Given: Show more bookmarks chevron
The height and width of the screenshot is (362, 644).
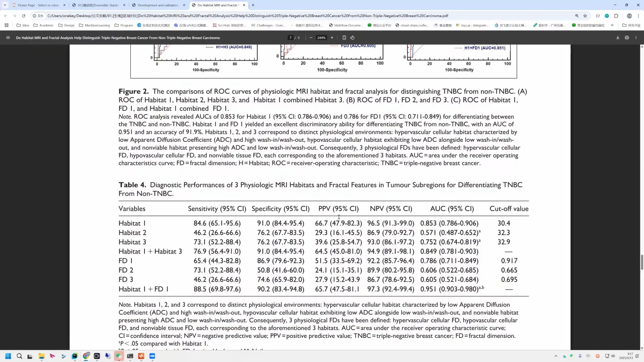Looking at the screenshot, I should (612, 25).
